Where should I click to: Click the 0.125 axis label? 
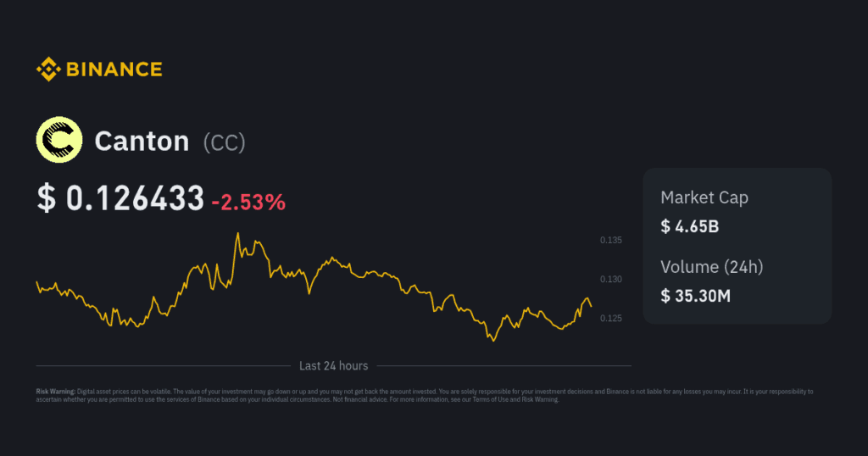pyautogui.click(x=611, y=319)
